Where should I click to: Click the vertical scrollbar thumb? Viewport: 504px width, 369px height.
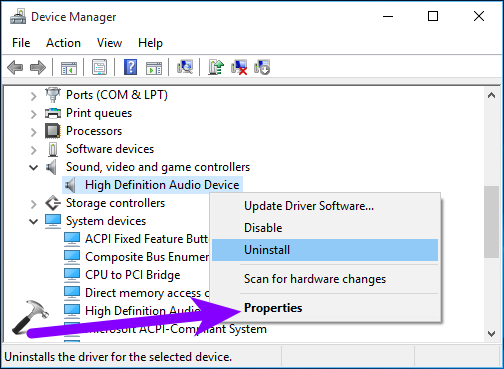pos(491,222)
